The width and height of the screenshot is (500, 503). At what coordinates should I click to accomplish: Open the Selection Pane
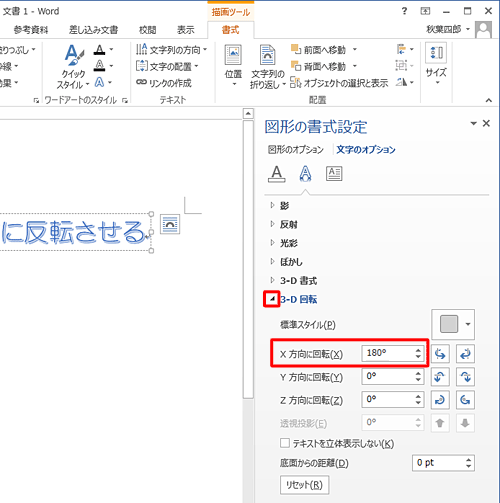click(339, 83)
